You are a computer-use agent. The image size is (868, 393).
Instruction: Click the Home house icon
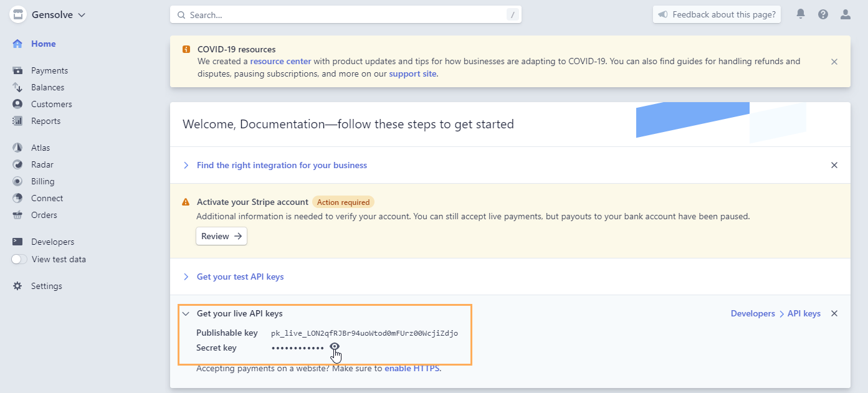coord(17,44)
